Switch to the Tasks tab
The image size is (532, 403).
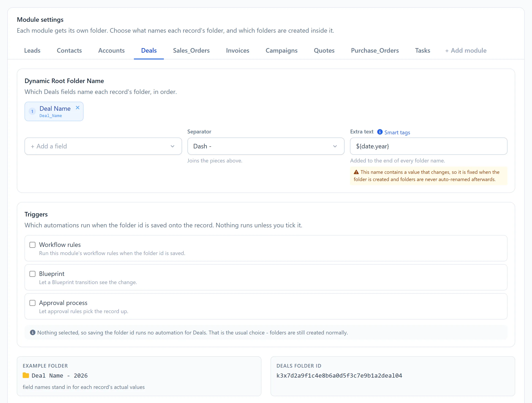[423, 51]
